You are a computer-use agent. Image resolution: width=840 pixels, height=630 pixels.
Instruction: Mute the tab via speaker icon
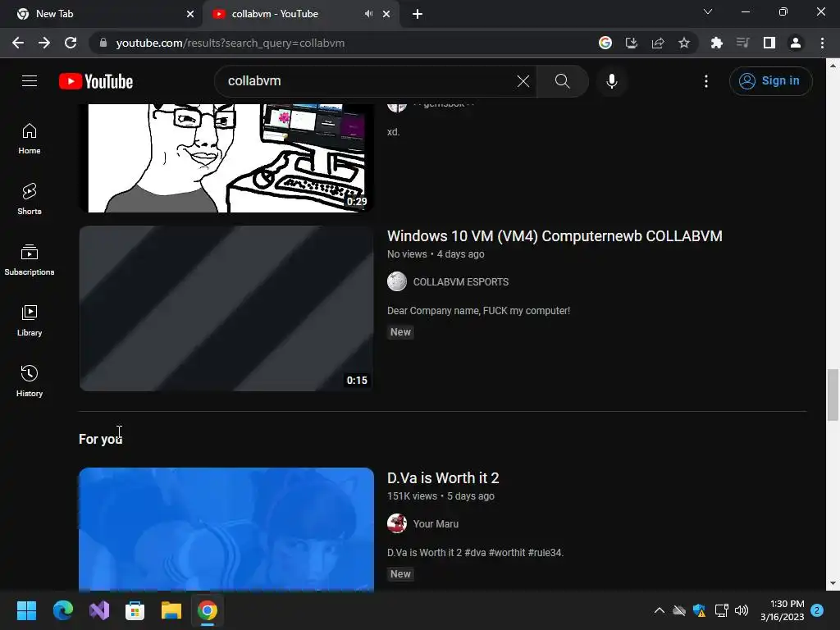368,14
